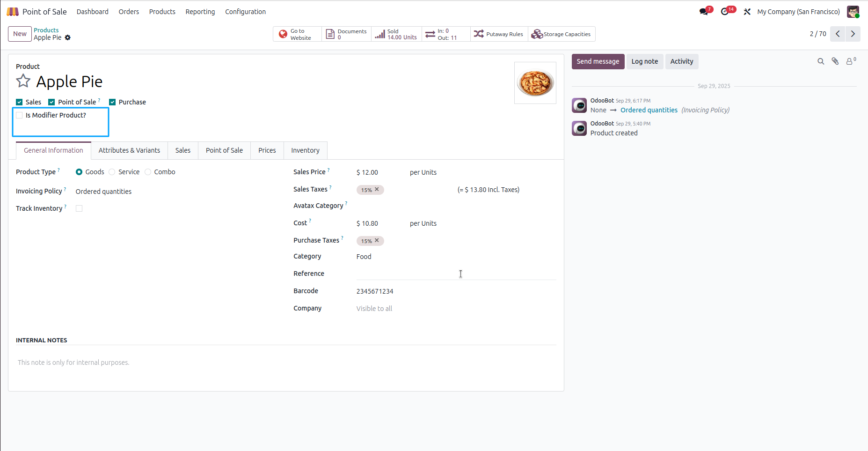Open the Reporting menu
Viewport: 868px width, 451px height.
200,12
